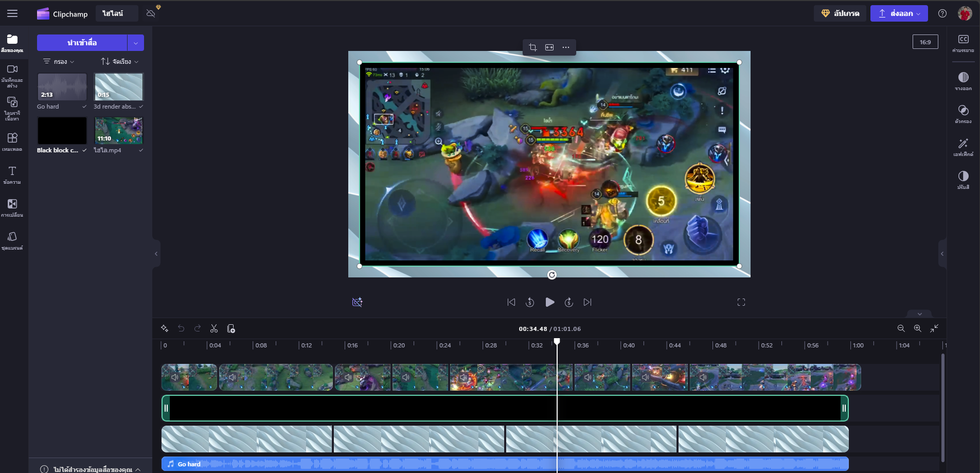The image size is (980, 473).
Task: Open the Brand kit sidebar icon
Action: coord(12,241)
